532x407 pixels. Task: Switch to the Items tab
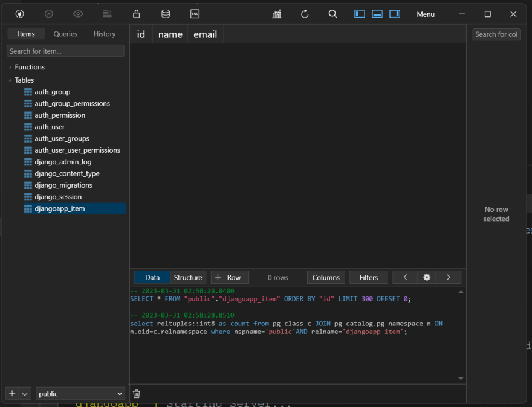[x=26, y=34]
